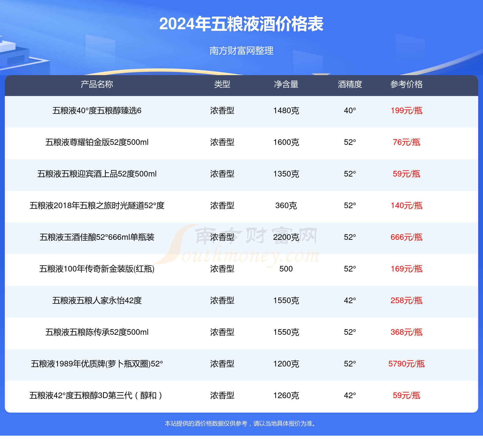
Task: Click the price 666元/瓶
Action: click(407, 237)
